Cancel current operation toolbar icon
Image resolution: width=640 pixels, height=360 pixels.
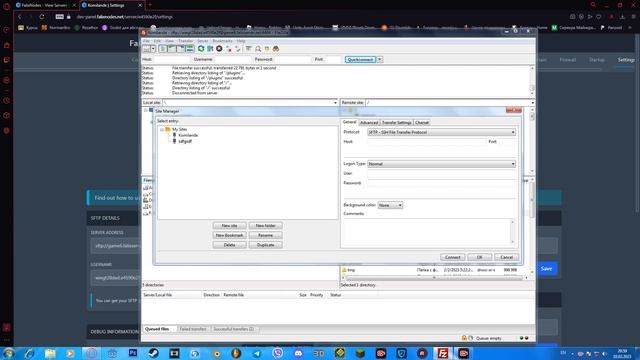[x=219, y=49]
